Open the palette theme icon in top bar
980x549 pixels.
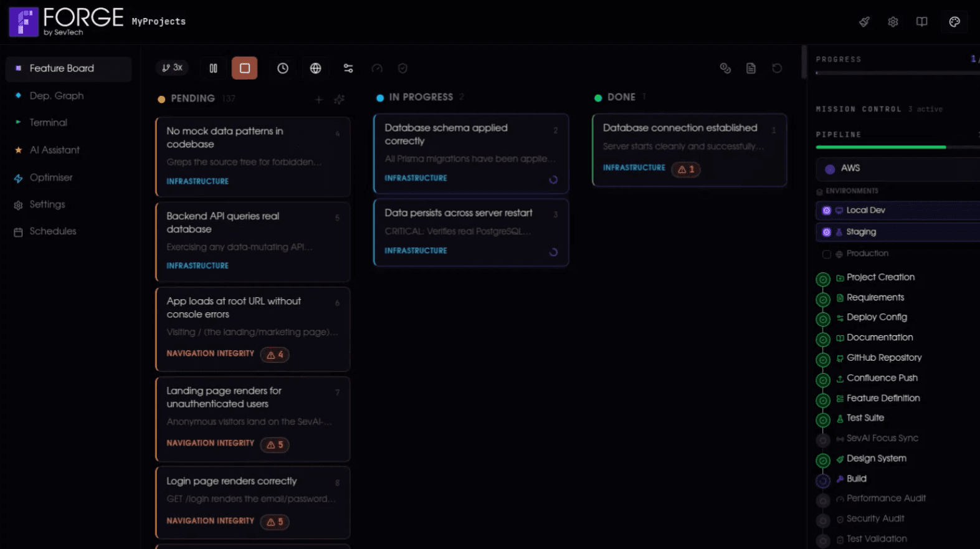point(954,22)
